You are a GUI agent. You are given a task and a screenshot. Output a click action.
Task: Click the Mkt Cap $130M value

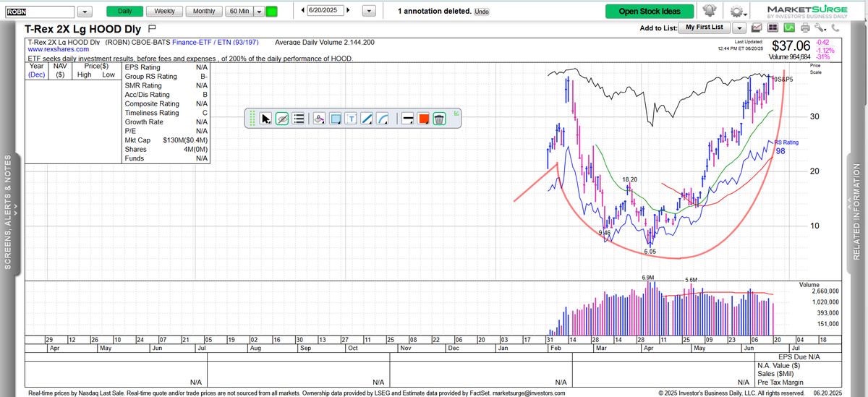pos(186,140)
